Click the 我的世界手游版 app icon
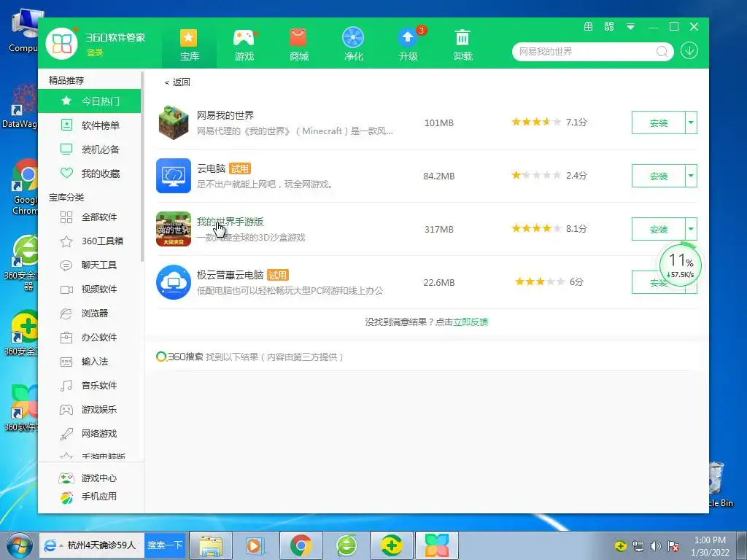Screen dimensions: 747x560 click(174, 229)
